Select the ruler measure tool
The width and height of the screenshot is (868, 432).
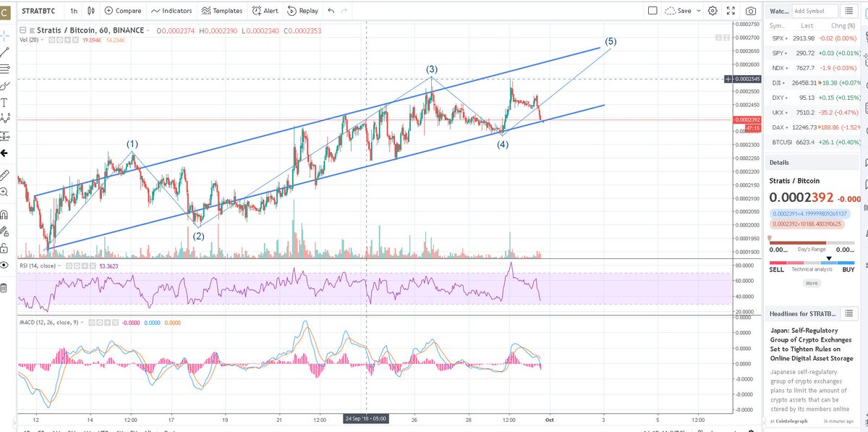(x=4, y=174)
